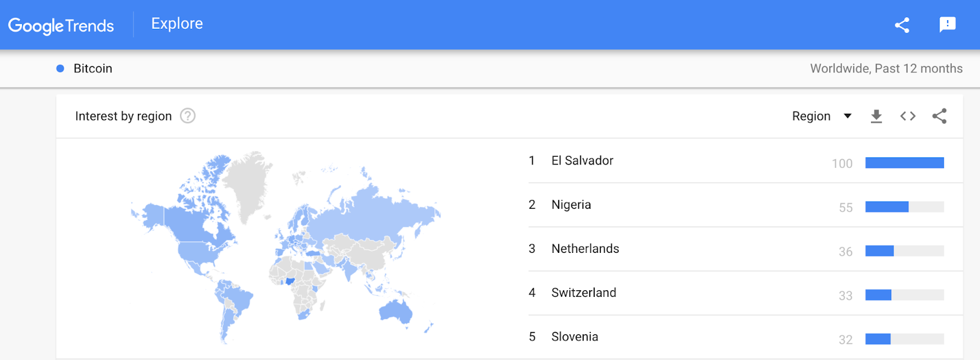Click the Google Trends logo
The image size is (980, 360).
pyautogui.click(x=61, y=26)
